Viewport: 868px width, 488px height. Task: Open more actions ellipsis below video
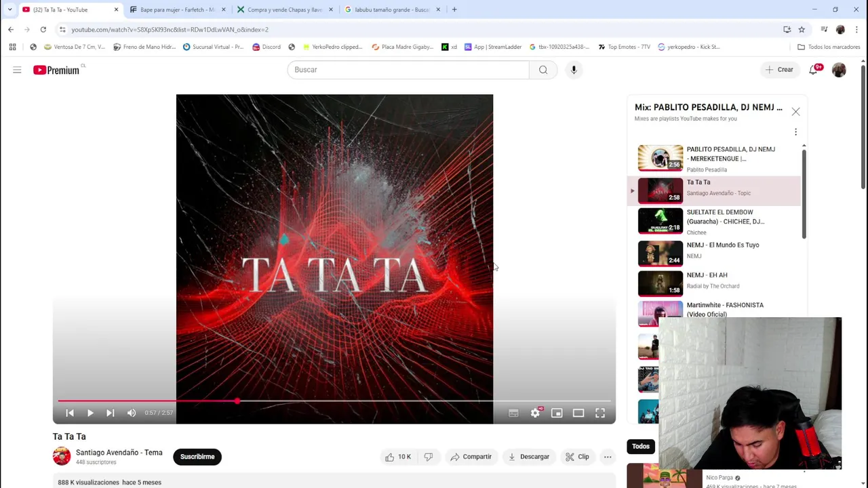click(x=608, y=457)
